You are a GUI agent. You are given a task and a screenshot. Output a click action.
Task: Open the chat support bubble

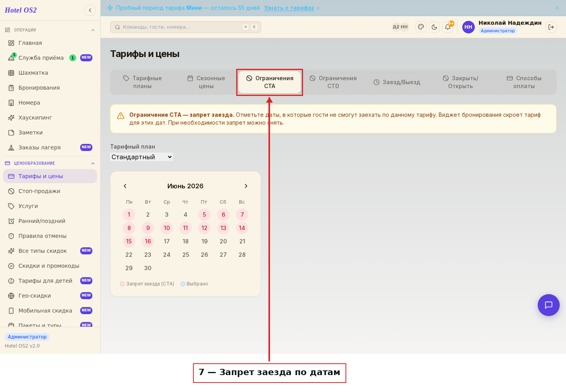click(x=549, y=305)
